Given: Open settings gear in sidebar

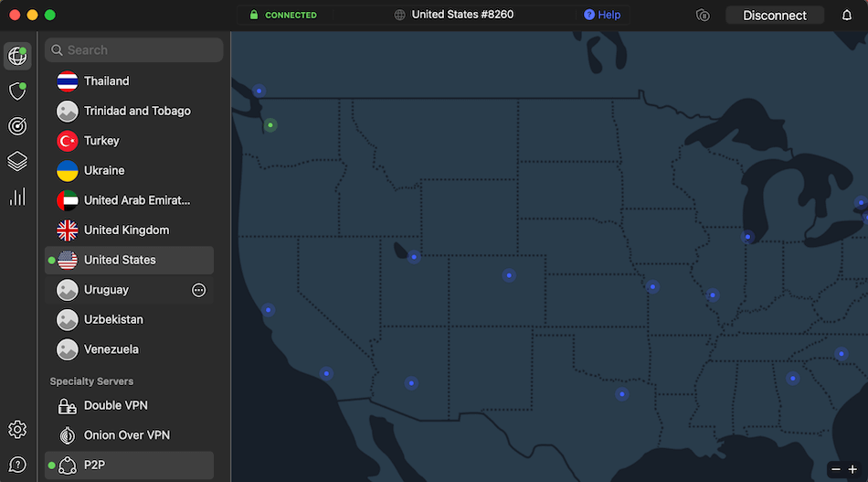Looking at the screenshot, I should pos(17,429).
